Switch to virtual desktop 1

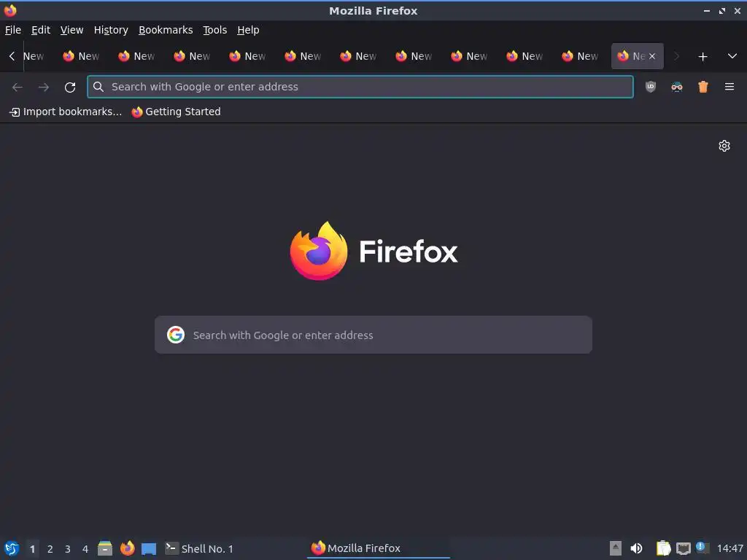(x=32, y=549)
